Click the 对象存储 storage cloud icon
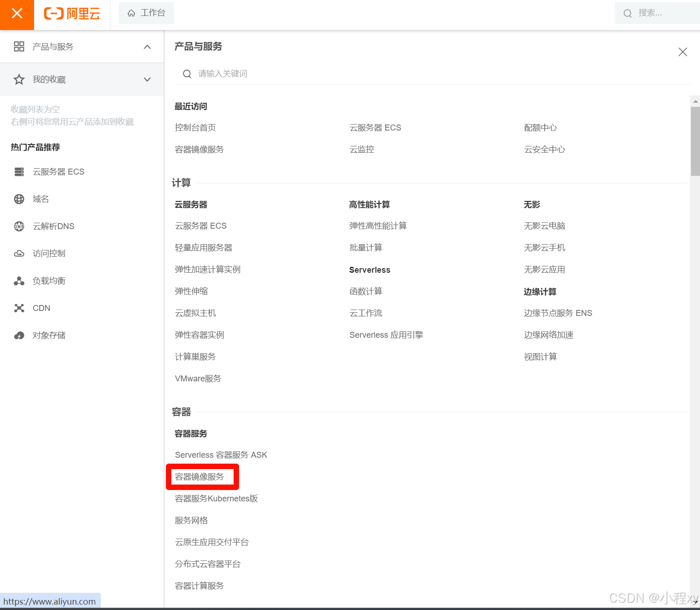The image size is (700, 610). tap(19, 335)
